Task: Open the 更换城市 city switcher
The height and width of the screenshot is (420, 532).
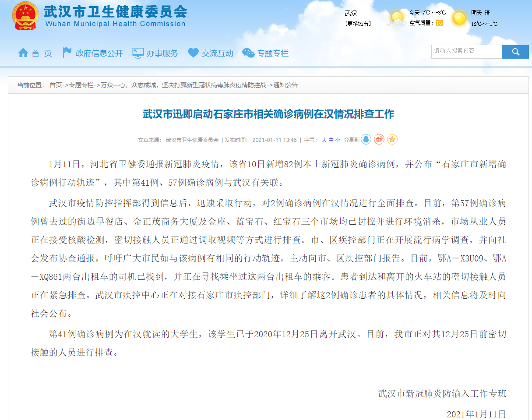Action: point(358,24)
